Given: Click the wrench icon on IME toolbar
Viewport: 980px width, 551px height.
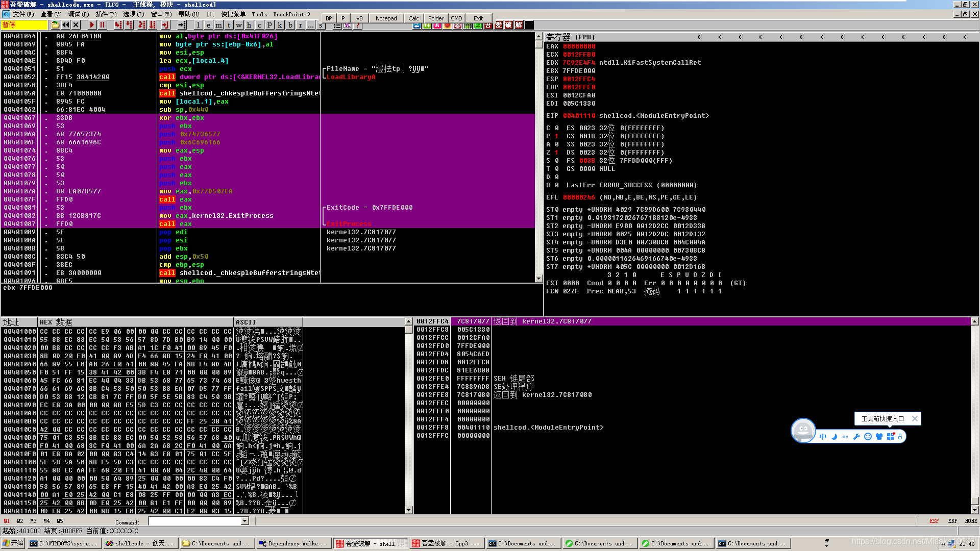Looking at the screenshot, I should pos(856,436).
